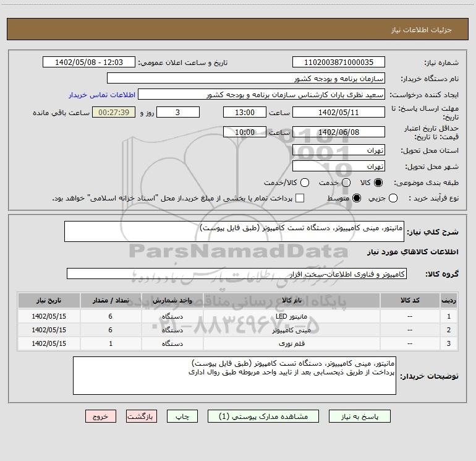The width and height of the screenshot is (476, 461).
Task: Select the کالا radio button
Action: point(378,183)
